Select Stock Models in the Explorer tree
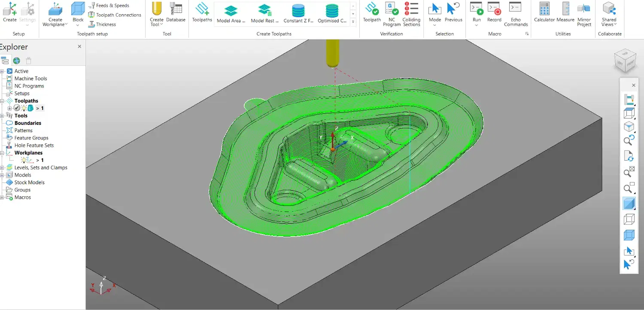The width and height of the screenshot is (644, 310). tap(29, 182)
